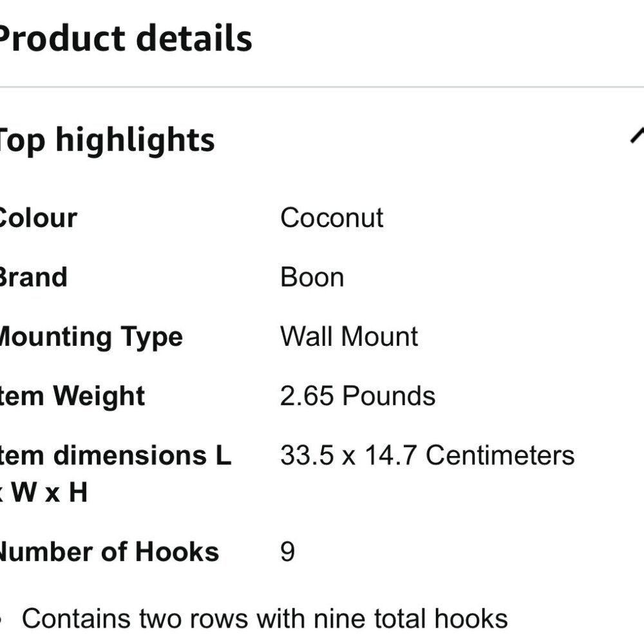Screen dimensions: 644x644
Task: Click the Product details heading
Action: [126, 38]
